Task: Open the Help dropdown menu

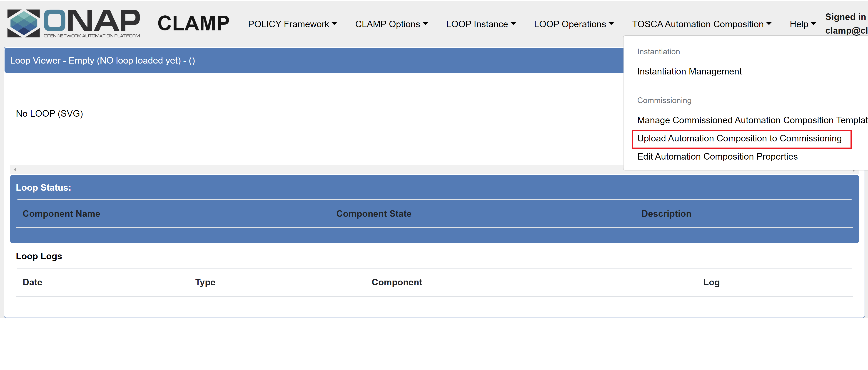Action: tap(803, 24)
